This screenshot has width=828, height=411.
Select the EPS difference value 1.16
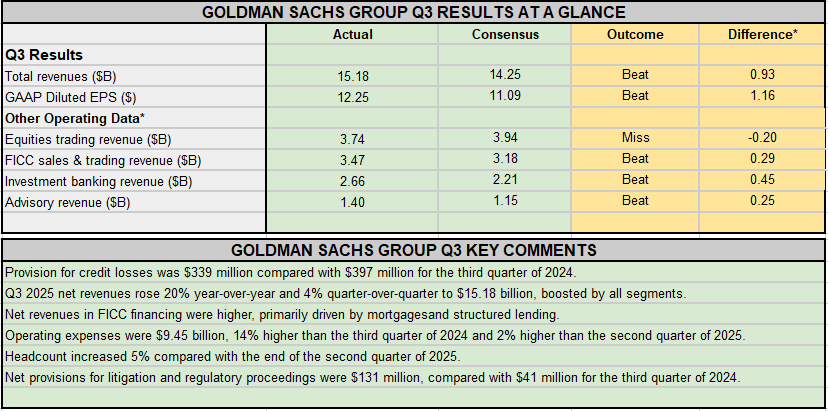(x=762, y=96)
